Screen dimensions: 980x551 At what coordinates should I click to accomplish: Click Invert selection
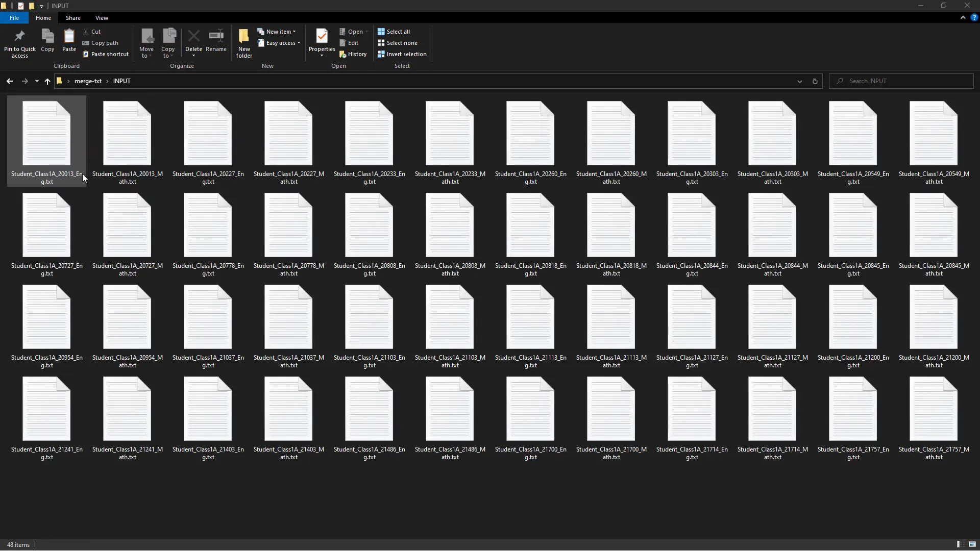(x=402, y=54)
